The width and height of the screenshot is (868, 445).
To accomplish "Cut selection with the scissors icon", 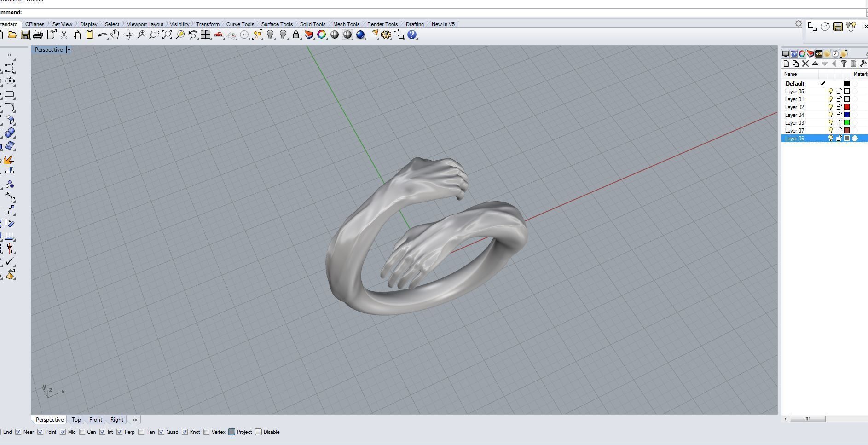I will tap(64, 35).
